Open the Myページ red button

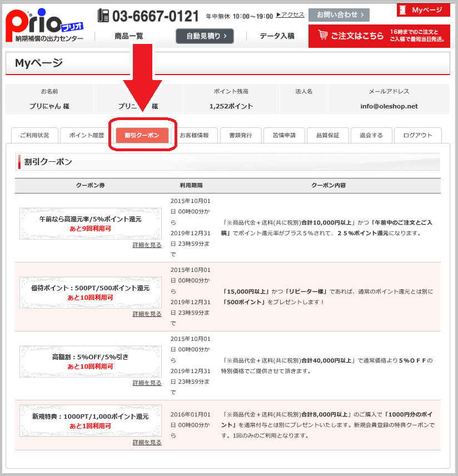tap(423, 10)
